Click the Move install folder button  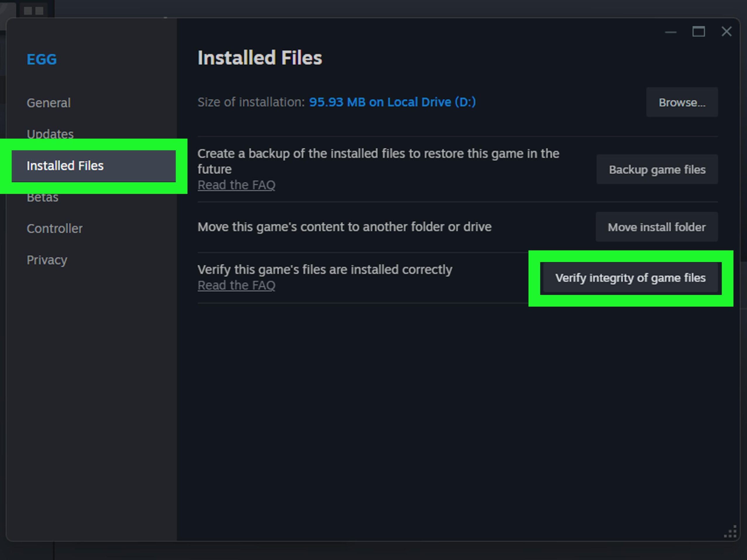coord(657,227)
